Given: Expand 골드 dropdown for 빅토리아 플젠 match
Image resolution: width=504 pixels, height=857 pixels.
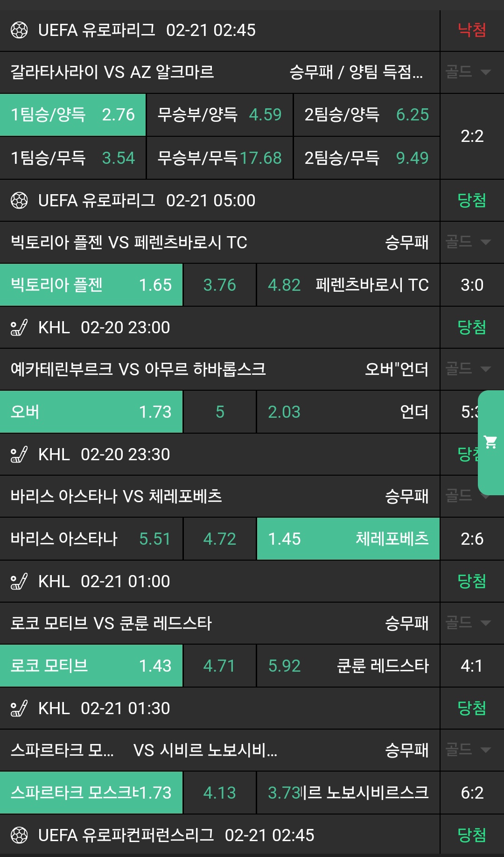Looking at the screenshot, I should pos(468,242).
